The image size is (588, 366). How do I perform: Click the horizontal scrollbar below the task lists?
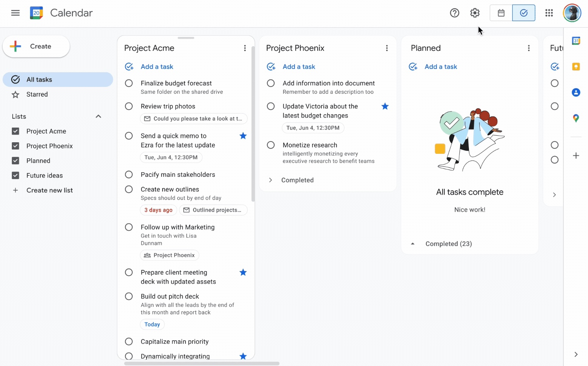pos(202,363)
